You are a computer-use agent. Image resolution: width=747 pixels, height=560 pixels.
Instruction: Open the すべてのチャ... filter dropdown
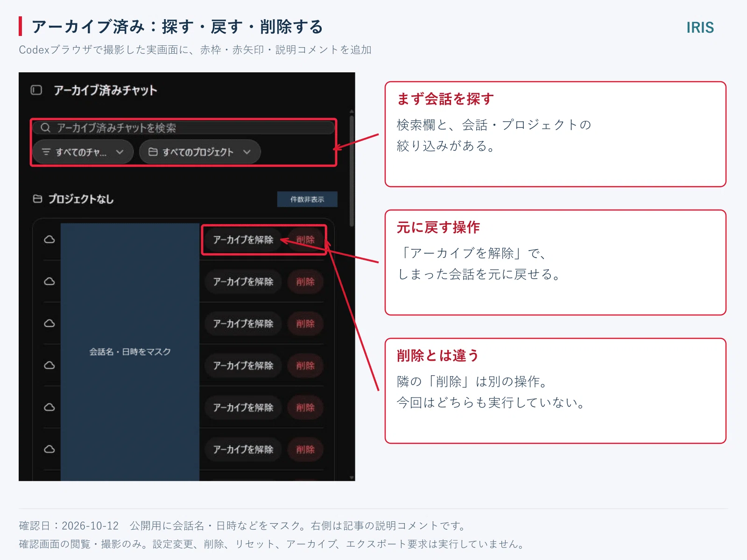[x=83, y=152]
